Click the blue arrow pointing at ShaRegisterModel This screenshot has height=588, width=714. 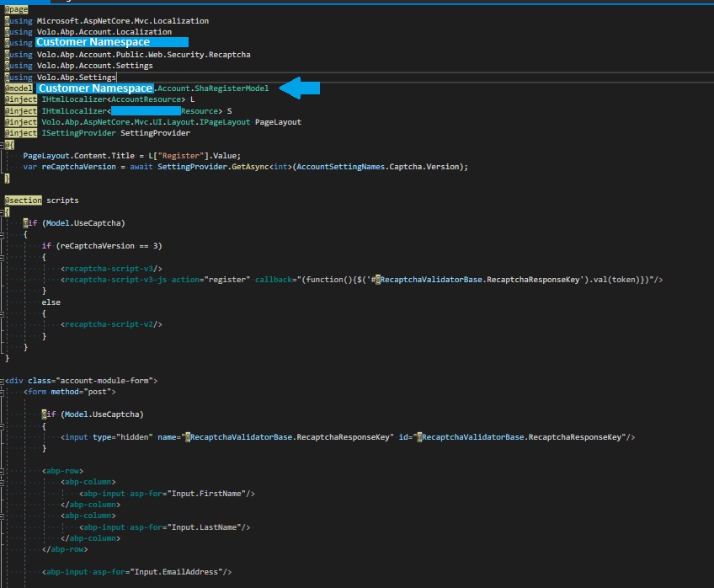[x=299, y=88]
